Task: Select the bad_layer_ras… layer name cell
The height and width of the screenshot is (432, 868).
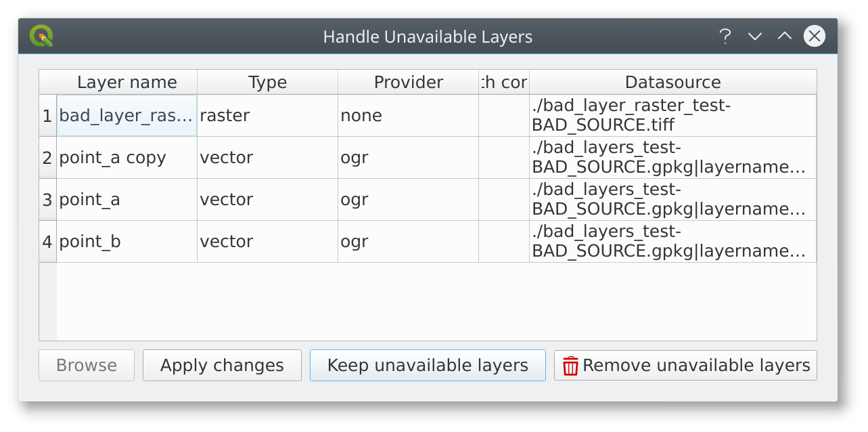Action: coord(127,116)
